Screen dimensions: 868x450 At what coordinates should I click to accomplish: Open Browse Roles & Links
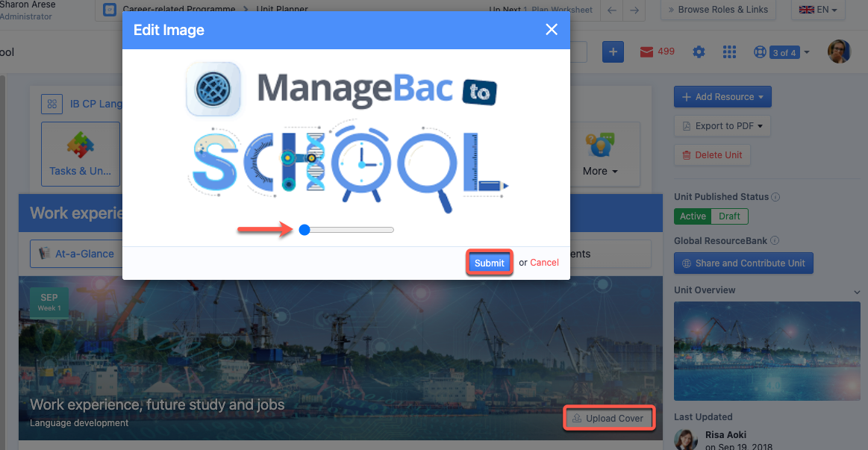click(718, 10)
